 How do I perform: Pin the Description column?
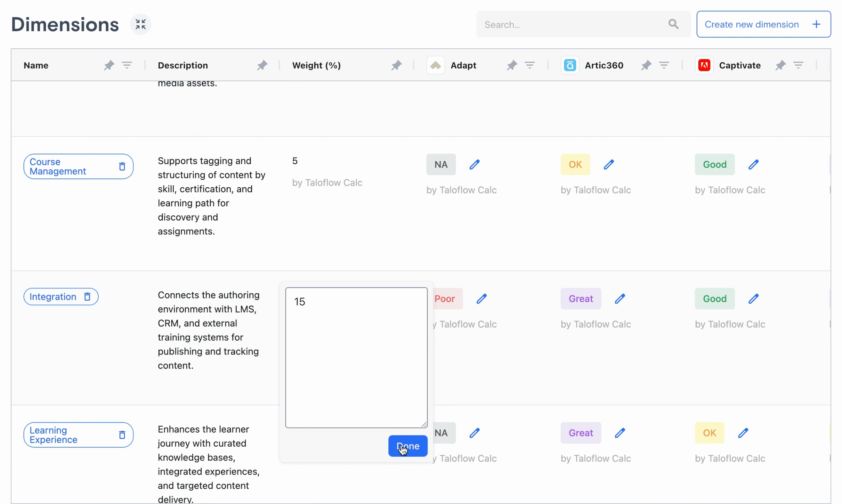pos(262,65)
